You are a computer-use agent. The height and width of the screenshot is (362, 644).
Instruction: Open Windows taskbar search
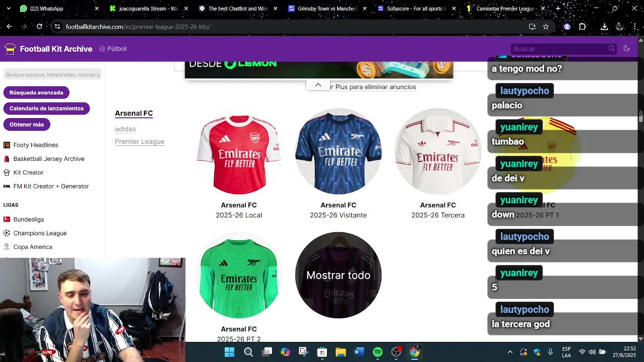tap(249, 352)
